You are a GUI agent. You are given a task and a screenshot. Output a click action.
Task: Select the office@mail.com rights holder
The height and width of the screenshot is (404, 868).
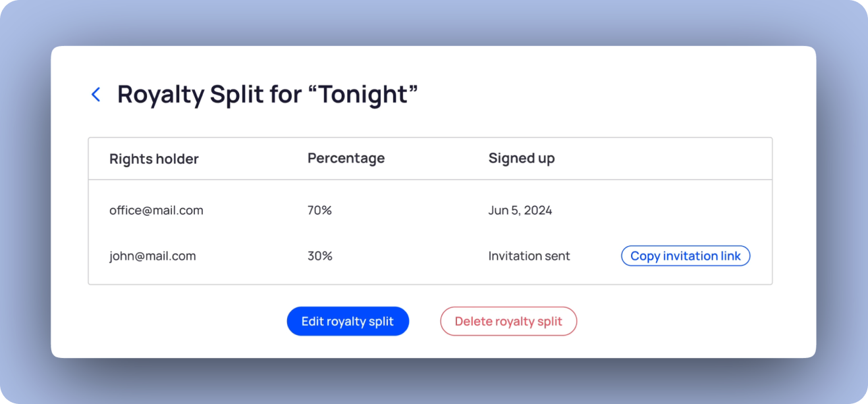pos(156,211)
